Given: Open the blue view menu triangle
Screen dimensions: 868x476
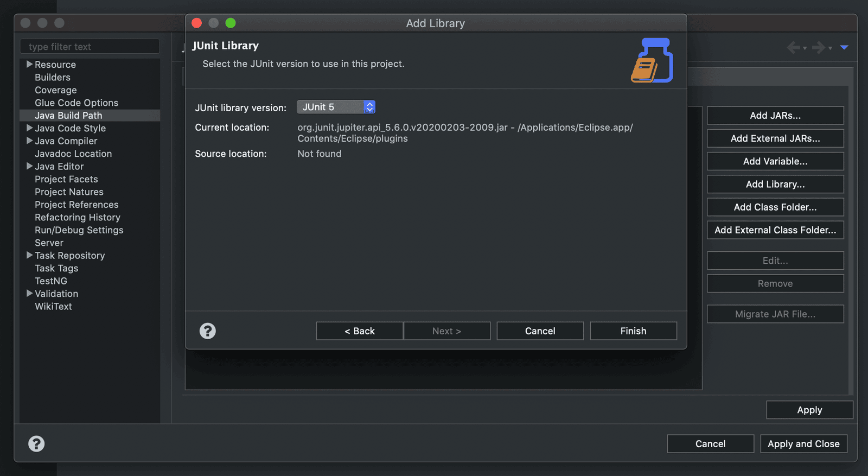Looking at the screenshot, I should click(844, 47).
